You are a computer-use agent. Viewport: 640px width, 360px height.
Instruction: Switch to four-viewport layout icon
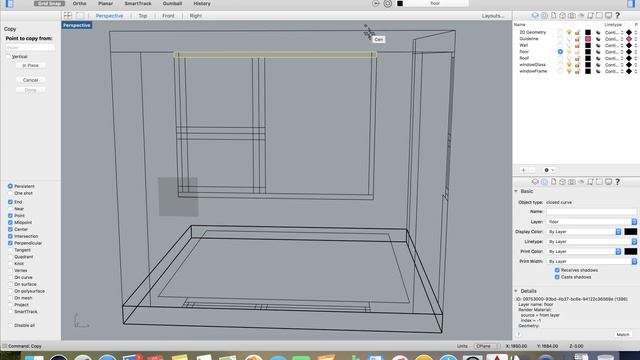[68, 16]
